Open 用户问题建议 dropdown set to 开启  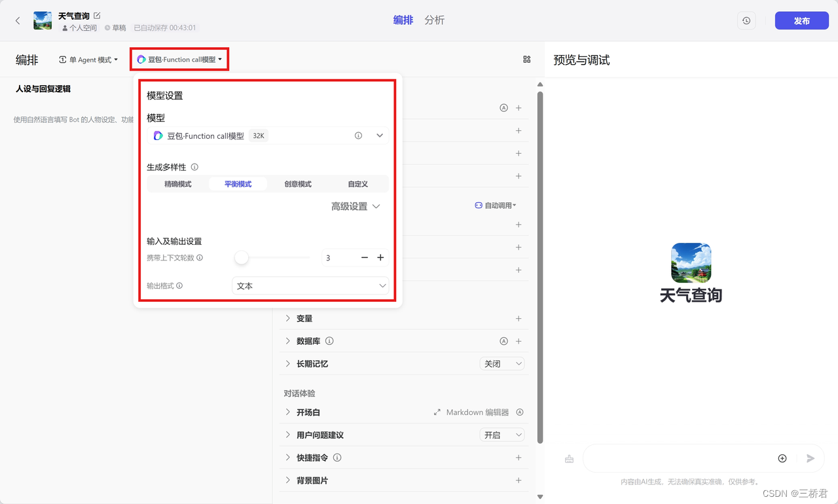pyautogui.click(x=502, y=435)
